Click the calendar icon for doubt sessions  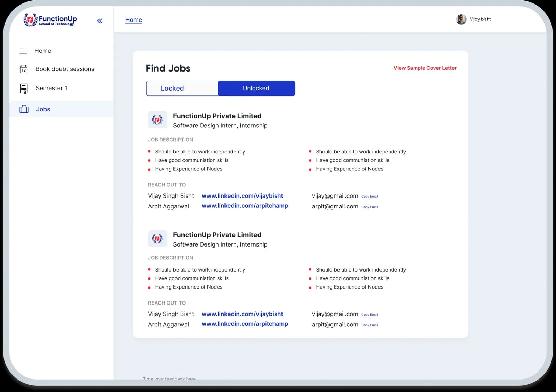24,69
